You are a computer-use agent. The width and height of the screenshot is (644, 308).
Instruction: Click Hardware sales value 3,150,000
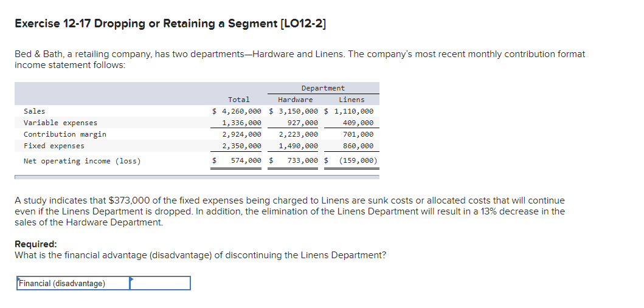(298, 111)
